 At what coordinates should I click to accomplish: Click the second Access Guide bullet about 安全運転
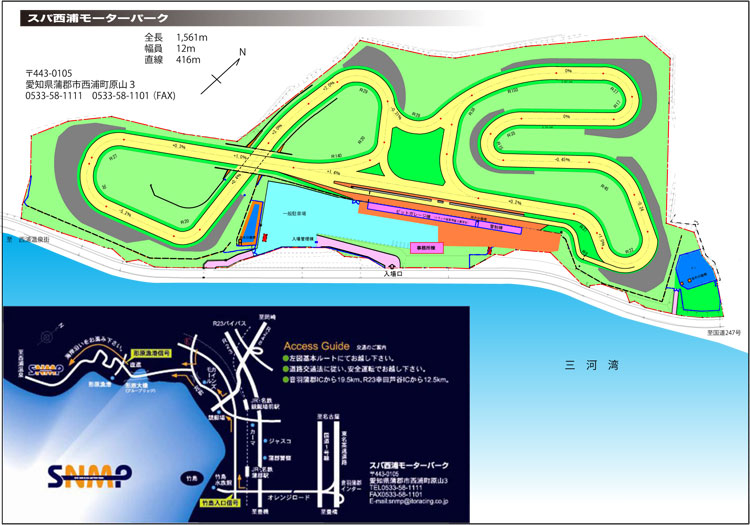coord(354,369)
